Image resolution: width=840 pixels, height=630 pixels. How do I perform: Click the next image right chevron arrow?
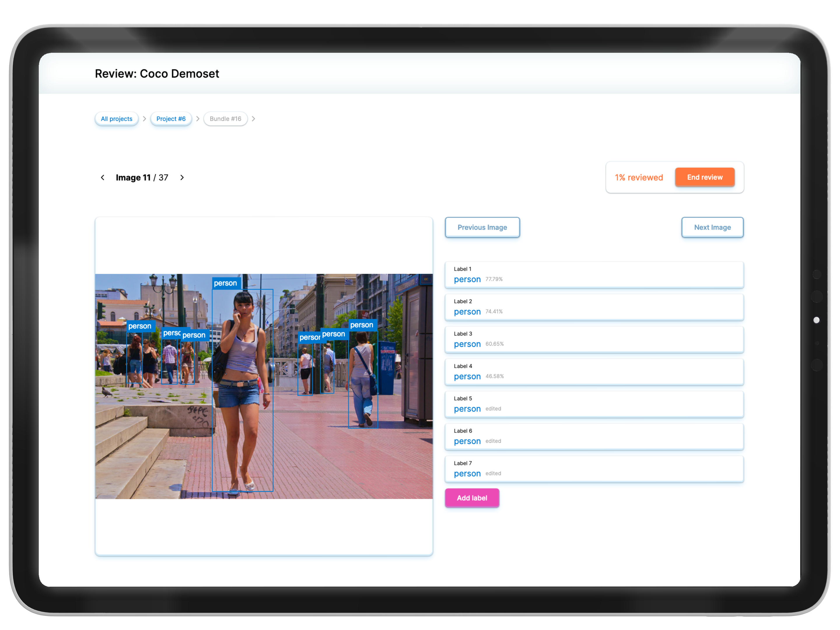[182, 177]
